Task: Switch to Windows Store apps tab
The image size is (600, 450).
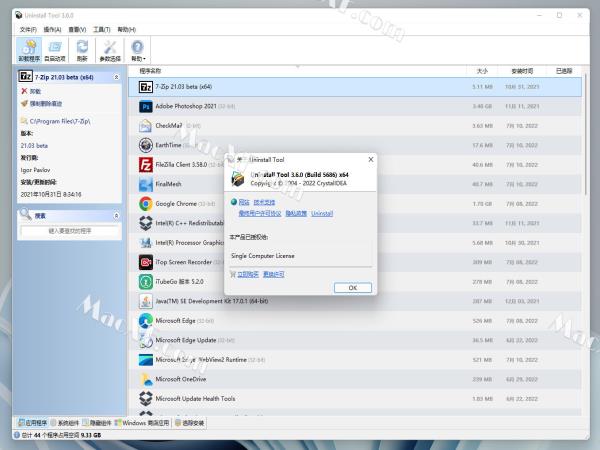Action: (x=142, y=423)
